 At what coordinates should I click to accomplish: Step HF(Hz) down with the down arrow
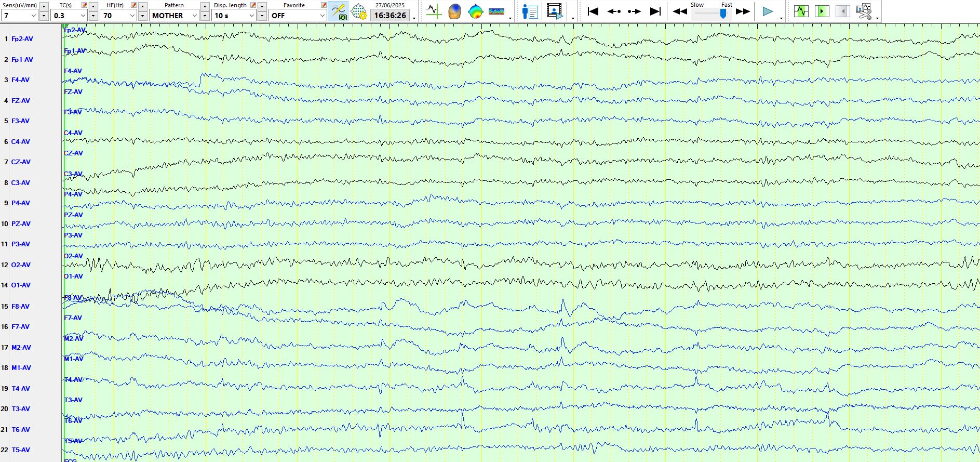pyautogui.click(x=142, y=16)
